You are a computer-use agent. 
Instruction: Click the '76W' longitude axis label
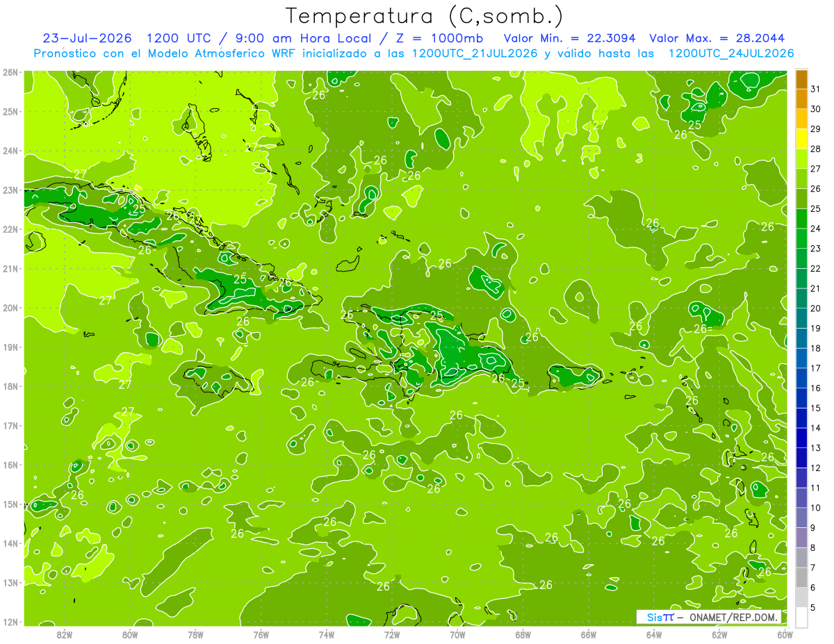pos(261,634)
